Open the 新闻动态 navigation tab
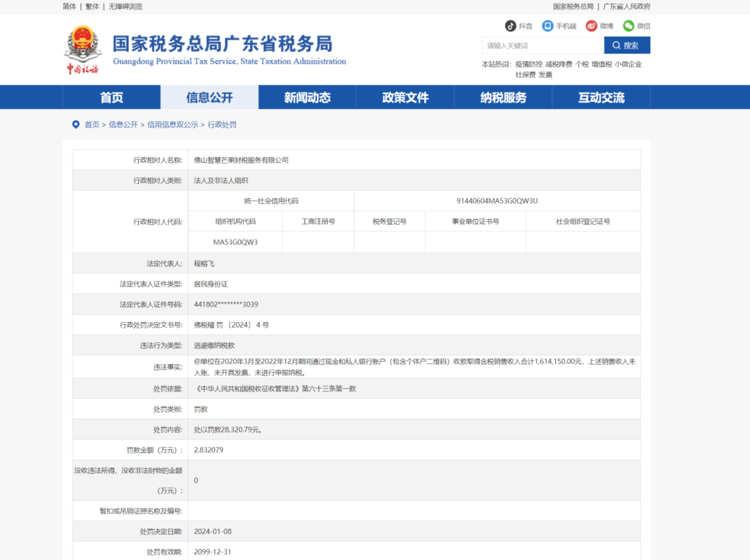750x560 pixels. click(308, 97)
